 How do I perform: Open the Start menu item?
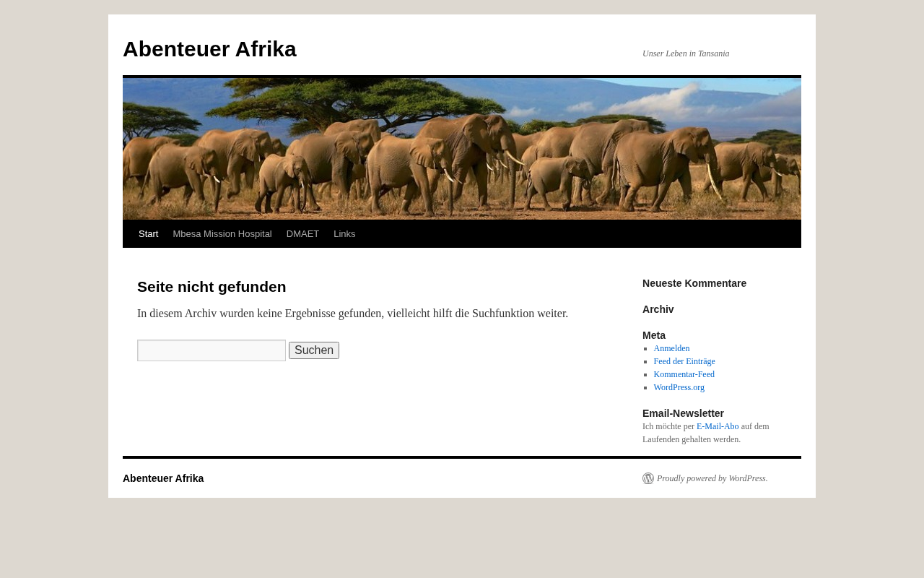tap(148, 234)
